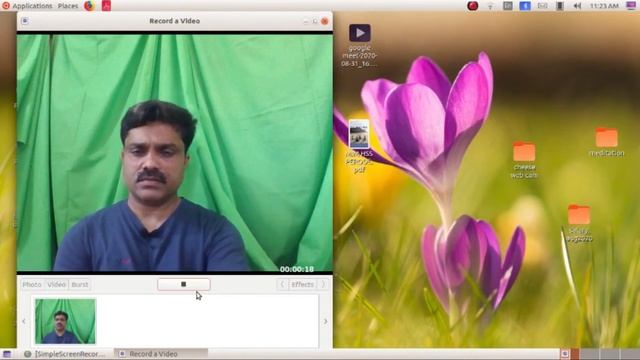Stop the video recording
The width and height of the screenshot is (640, 360).
click(x=184, y=284)
